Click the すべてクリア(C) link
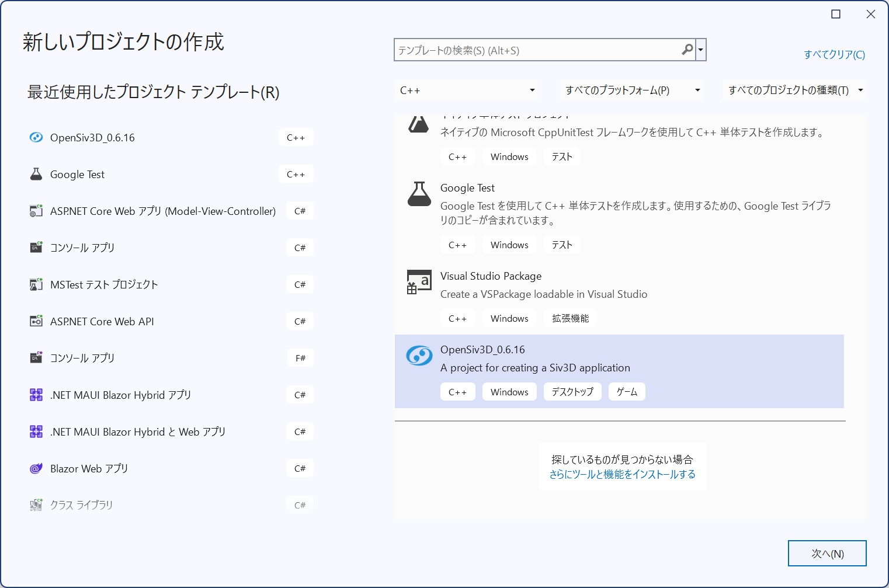Image resolution: width=889 pixels, height=588 pixels. (x=834, y=55)
